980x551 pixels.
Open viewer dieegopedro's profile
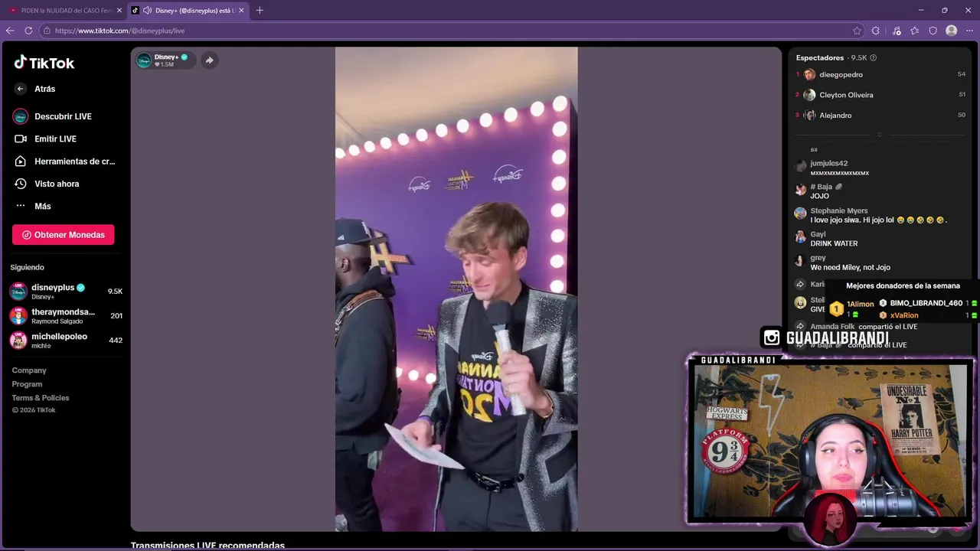(x=841, y=75)
